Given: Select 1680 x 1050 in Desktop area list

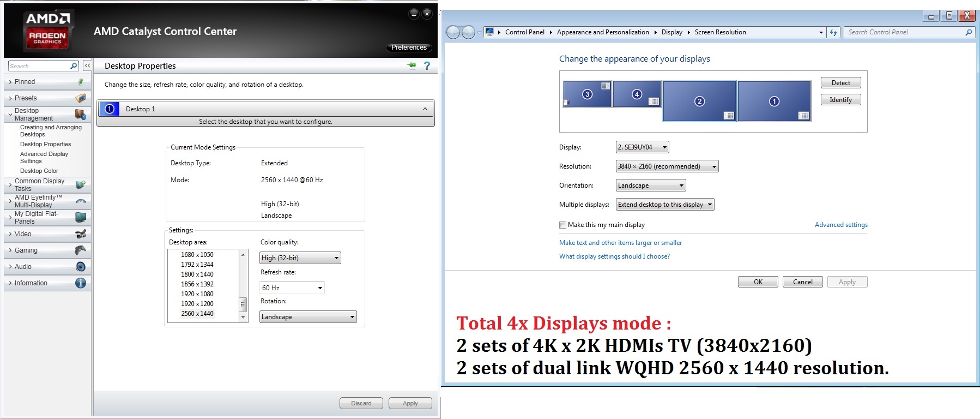Looking at the screenshot, I should click(x=197, y=255).
